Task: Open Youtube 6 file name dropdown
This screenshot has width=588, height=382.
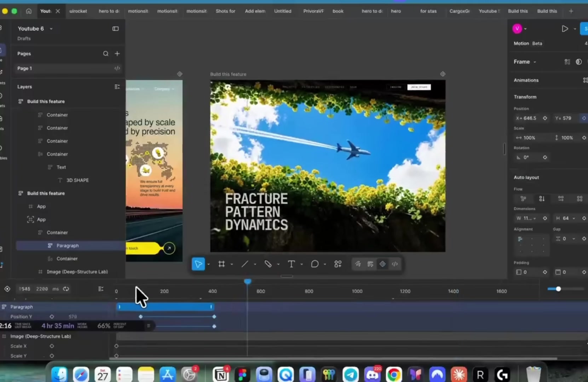Action: (x=51, y=29)
